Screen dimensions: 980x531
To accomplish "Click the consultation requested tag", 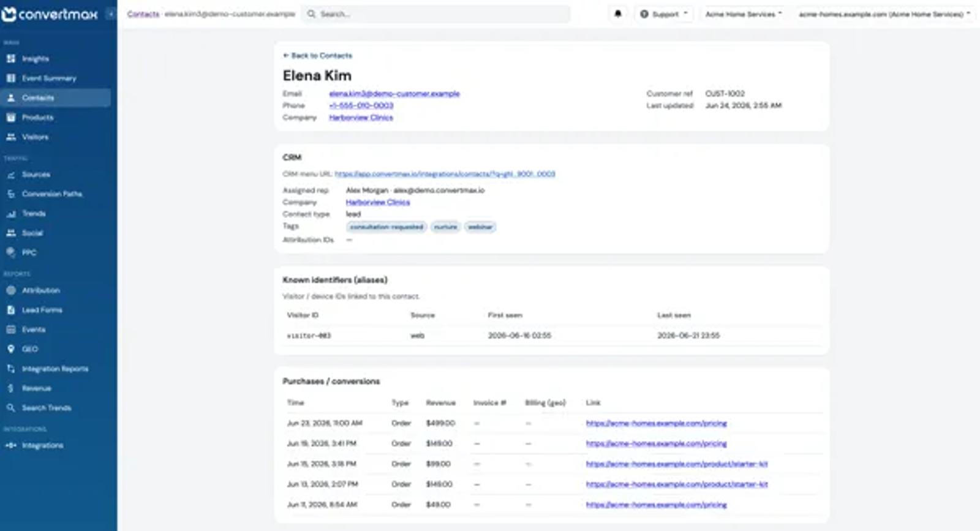I will tap(386, 227).
